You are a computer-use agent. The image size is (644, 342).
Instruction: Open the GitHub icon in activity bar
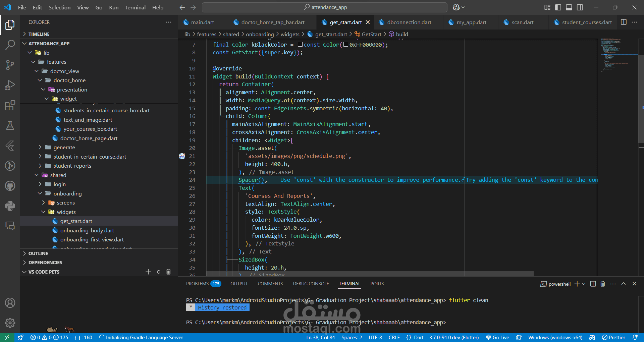pos(10,186)
